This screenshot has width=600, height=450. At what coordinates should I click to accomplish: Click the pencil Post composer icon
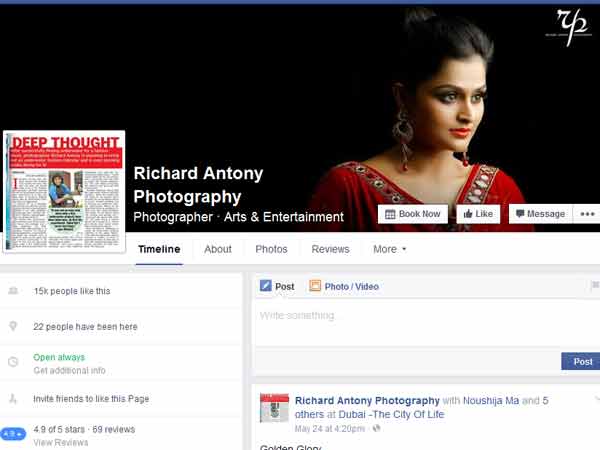tap(266, 286)
